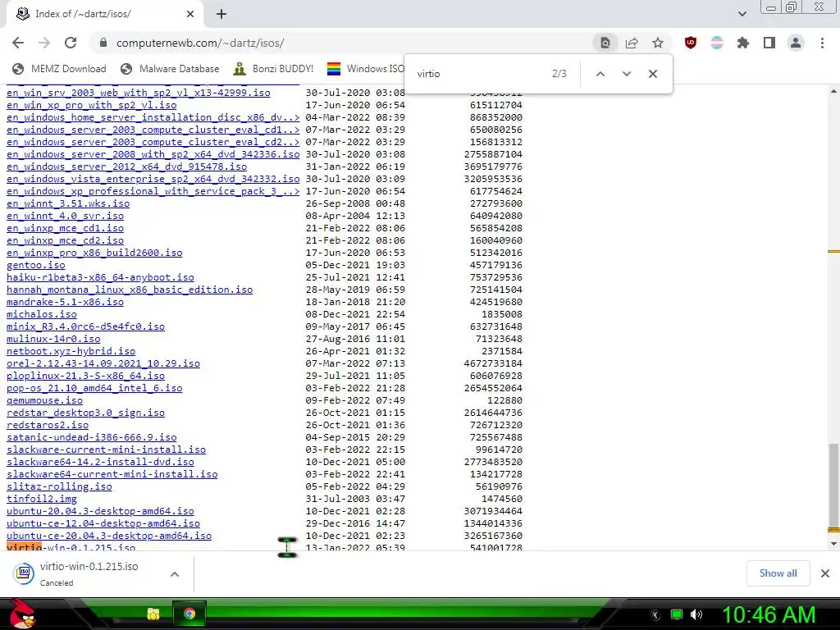Viewport: 840px width, 630px height.
Task: Open slitaz-rolling.iso link
Action: click(x=59, y=487)
